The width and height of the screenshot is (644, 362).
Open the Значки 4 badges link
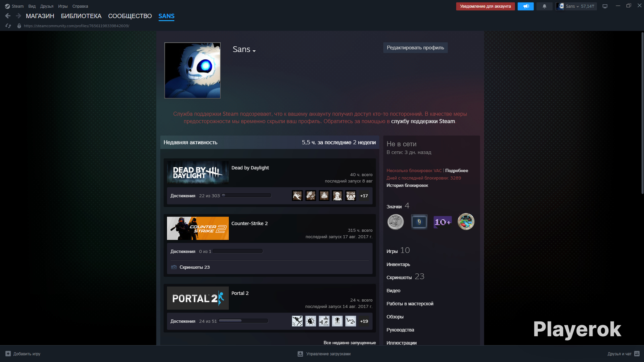pos(398,206)
